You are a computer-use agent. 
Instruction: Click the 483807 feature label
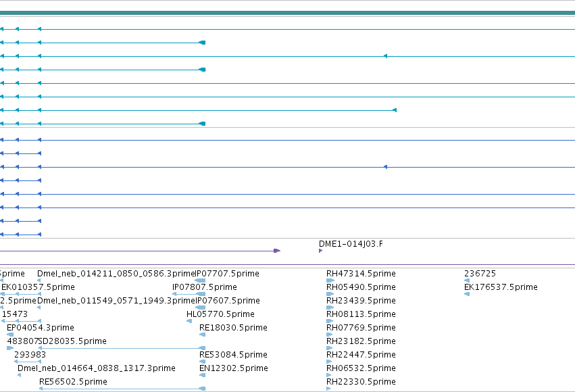(x=23, y=341)
